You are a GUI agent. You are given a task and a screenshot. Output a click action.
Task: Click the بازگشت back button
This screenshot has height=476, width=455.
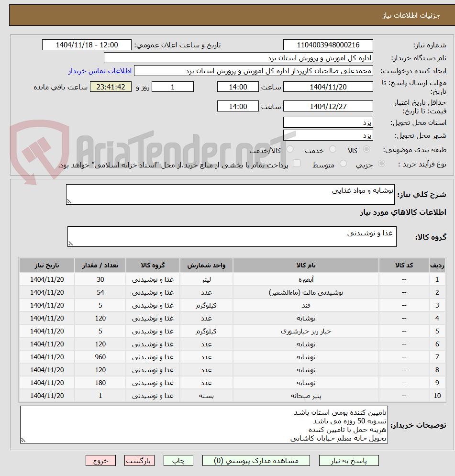click(139, 461)
